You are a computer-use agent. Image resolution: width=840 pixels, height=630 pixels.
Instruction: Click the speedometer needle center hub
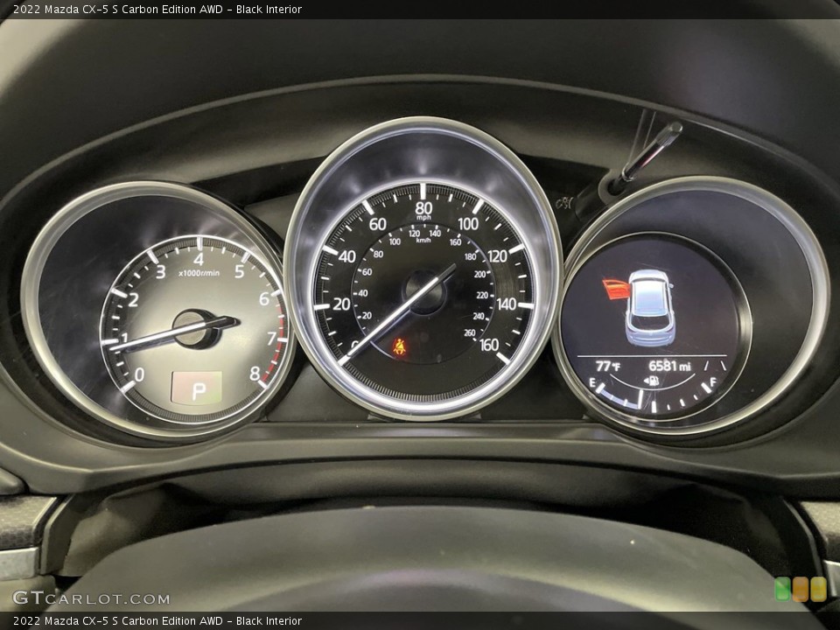point(425,290)
